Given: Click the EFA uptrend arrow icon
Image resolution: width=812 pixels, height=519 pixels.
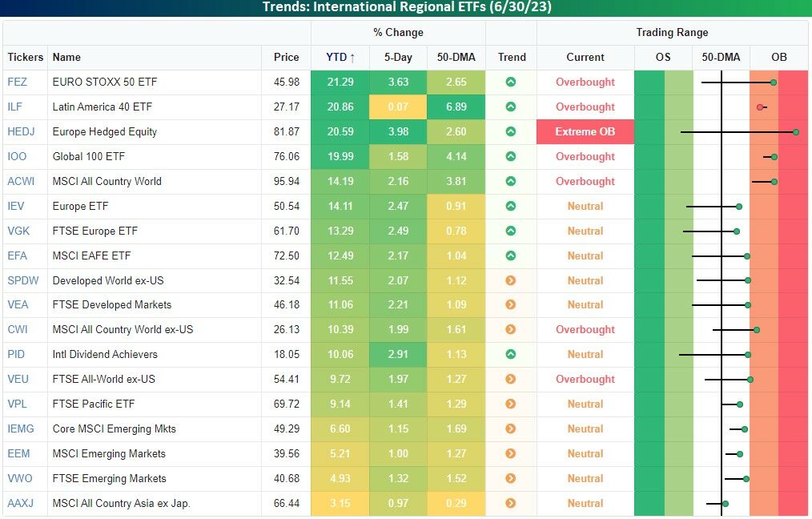Looking at the screenshot, I should click(511, 255).
